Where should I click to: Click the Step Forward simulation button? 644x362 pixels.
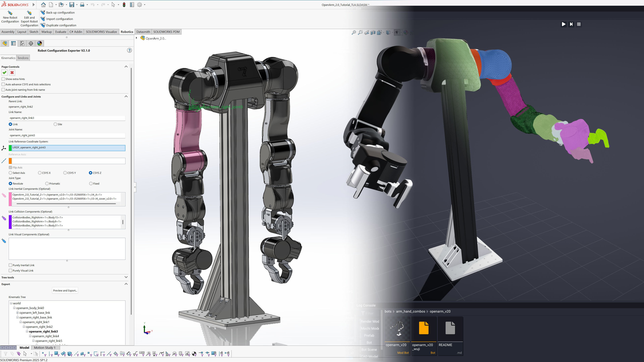(x=571, y=24)
